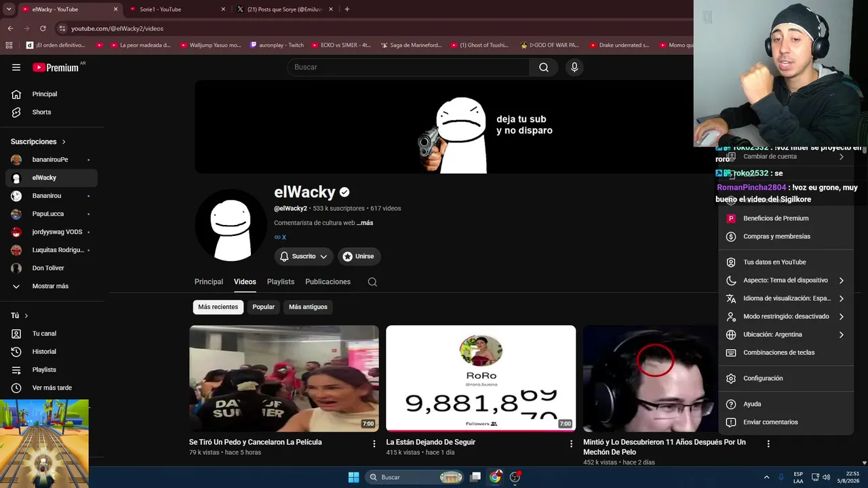Open the Windows Start menu
Image resolution: width=868 pixels, height=488 pixels.
pos(353,477)
